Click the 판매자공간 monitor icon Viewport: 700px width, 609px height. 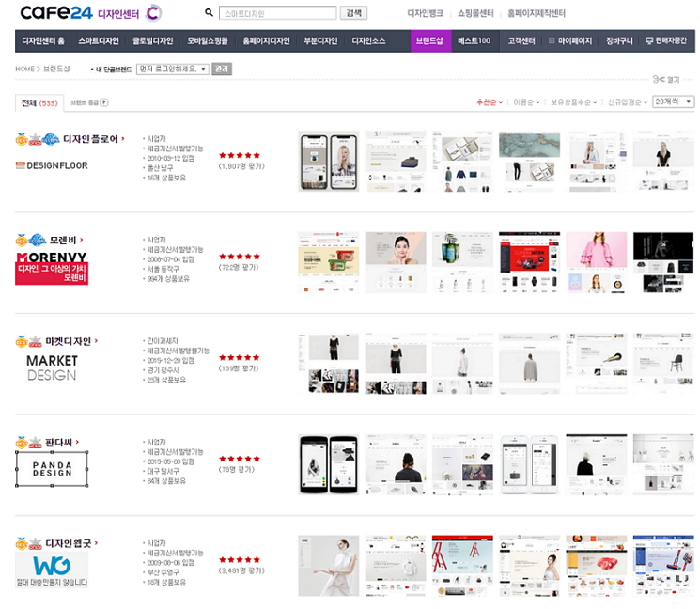649,40
